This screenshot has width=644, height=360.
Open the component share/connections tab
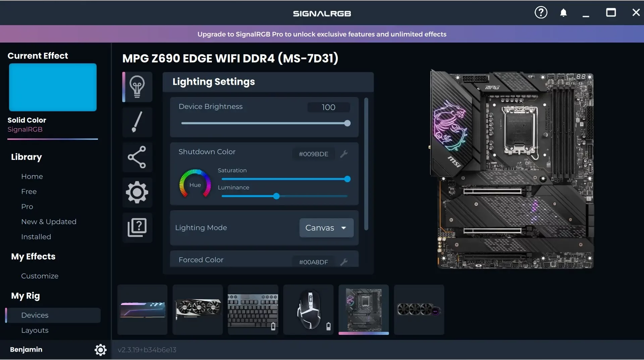[137, 157]
